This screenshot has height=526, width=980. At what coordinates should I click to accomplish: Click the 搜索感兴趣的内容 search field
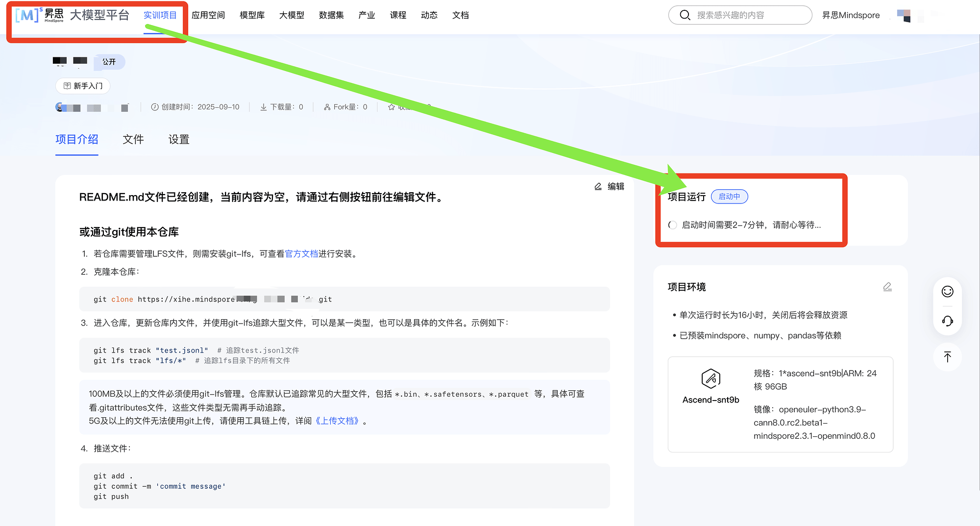(x=740, y=15)
